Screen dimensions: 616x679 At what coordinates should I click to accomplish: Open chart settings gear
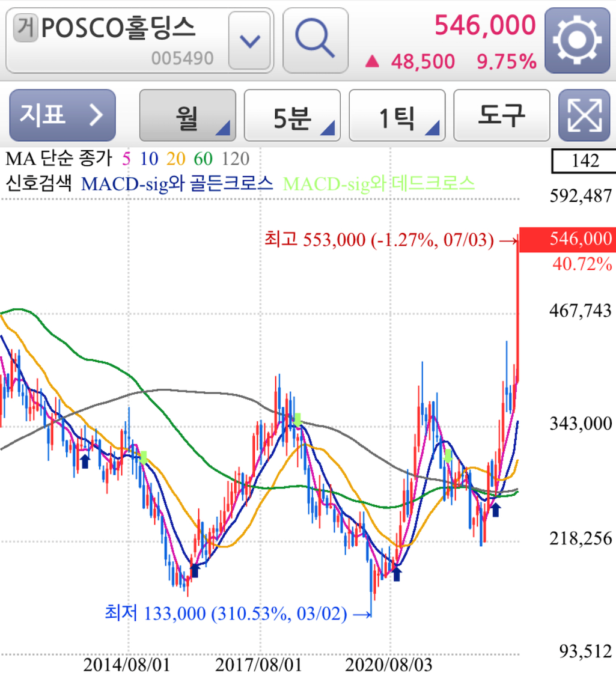tap(578, 40)
